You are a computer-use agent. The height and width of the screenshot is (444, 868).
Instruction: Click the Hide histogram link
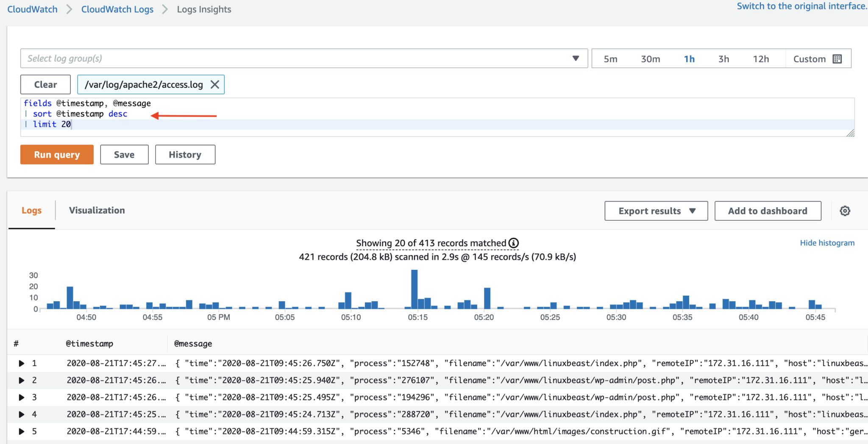[827, 243]
